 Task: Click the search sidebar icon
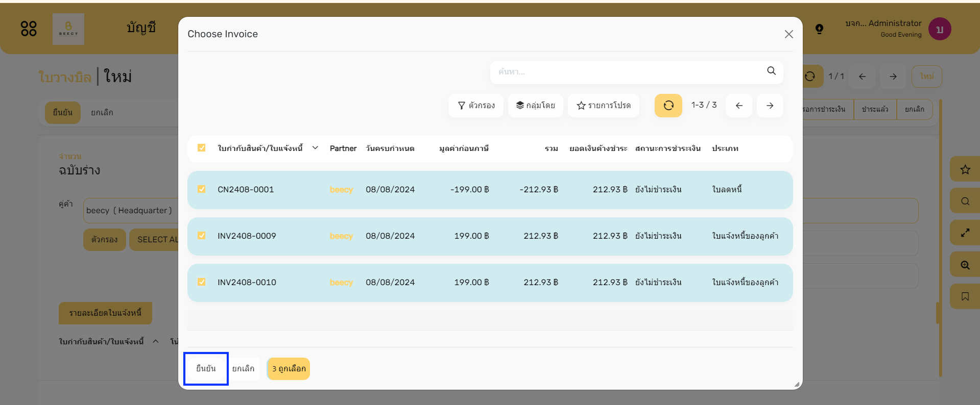(x=965, y=201)
